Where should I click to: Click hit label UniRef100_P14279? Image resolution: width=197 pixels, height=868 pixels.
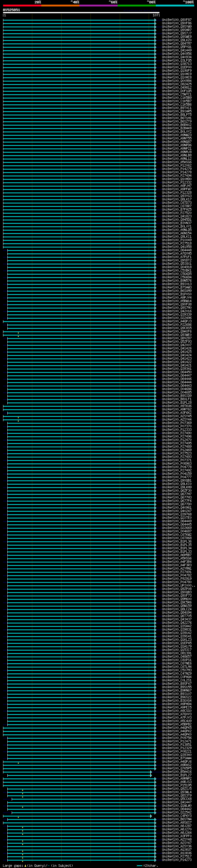(177, 169)
